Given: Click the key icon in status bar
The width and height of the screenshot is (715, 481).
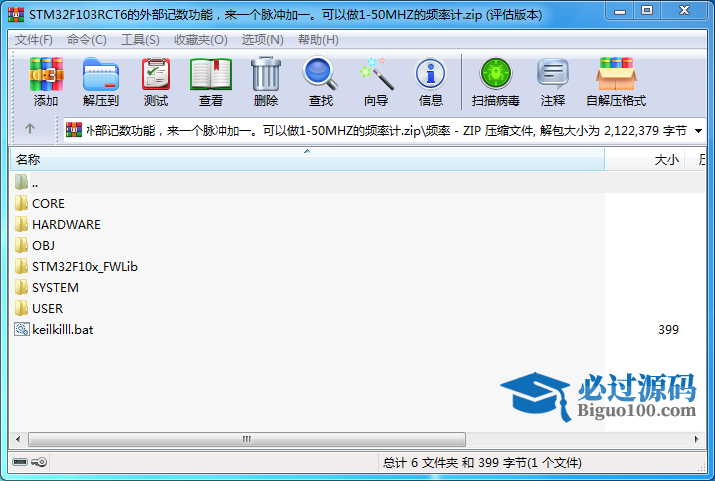Looking at the screenshot, I should [39, 462].
